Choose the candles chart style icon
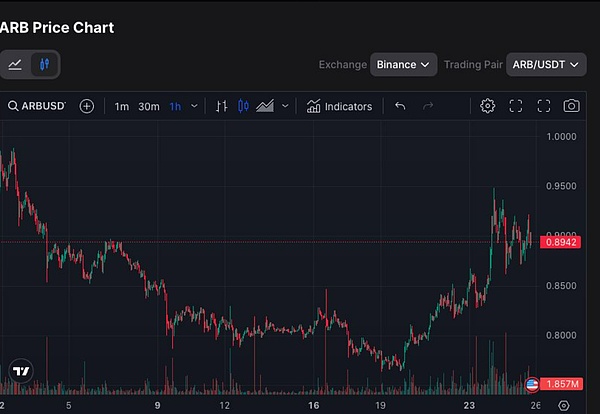Image resolution: width=600 pixels, height=414 pixels. pyautogui.click(x=243, y=106)
